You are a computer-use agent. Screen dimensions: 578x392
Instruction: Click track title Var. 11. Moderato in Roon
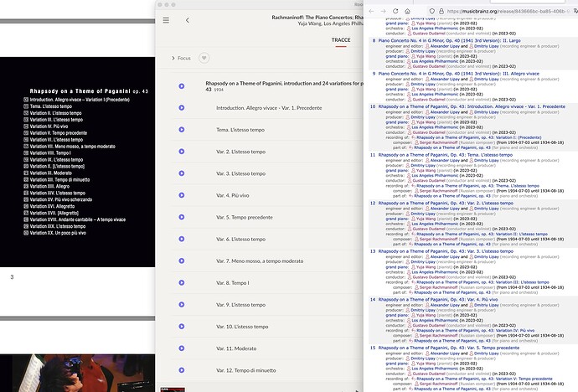click(x=236, y=348)
